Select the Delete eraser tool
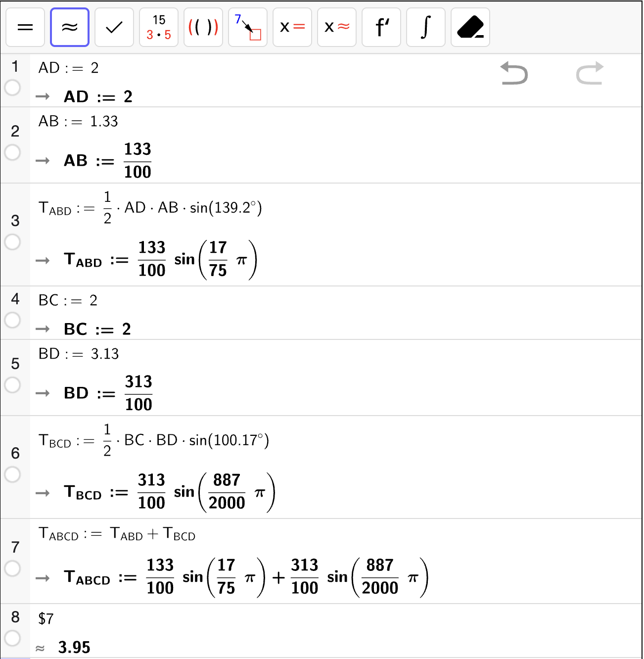Image resolution: width=644 pixels, height=659 pixels. [x=470, y=28]
